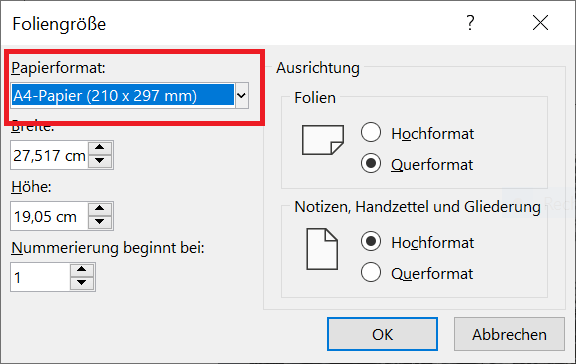The width and height of the screenshot is (576, 364).
Task: Increase Höhe with the up spinner arrow
Action: [100, 209]
